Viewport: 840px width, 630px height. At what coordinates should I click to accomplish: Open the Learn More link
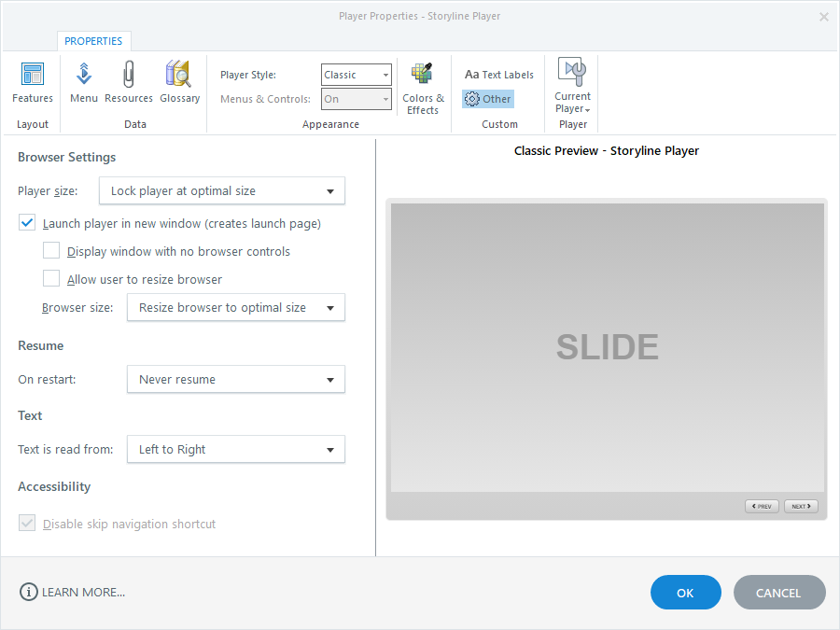[84, 593]
